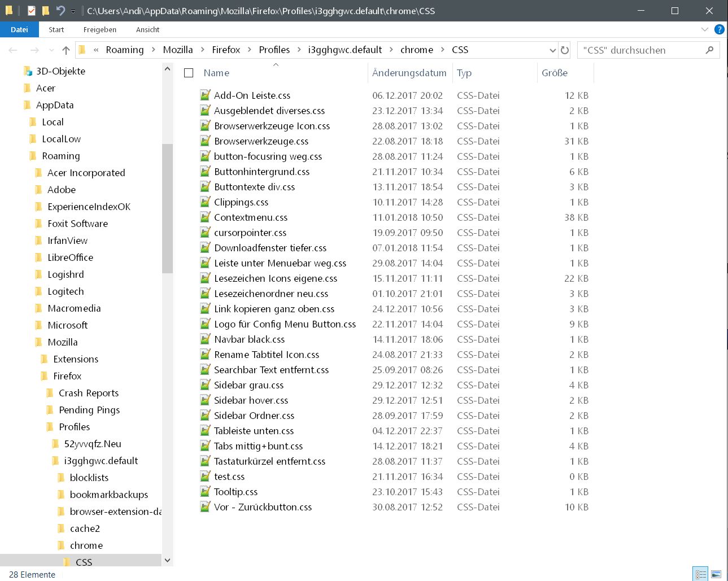Open the Datei menu
The image size is (728, 581).
click(x=19, y=29)
